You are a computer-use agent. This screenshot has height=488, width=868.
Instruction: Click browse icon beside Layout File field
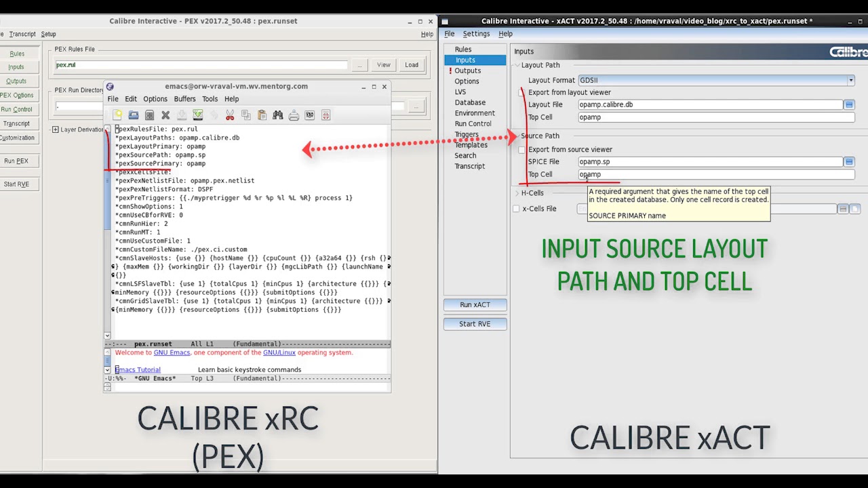tap(849, 104)
